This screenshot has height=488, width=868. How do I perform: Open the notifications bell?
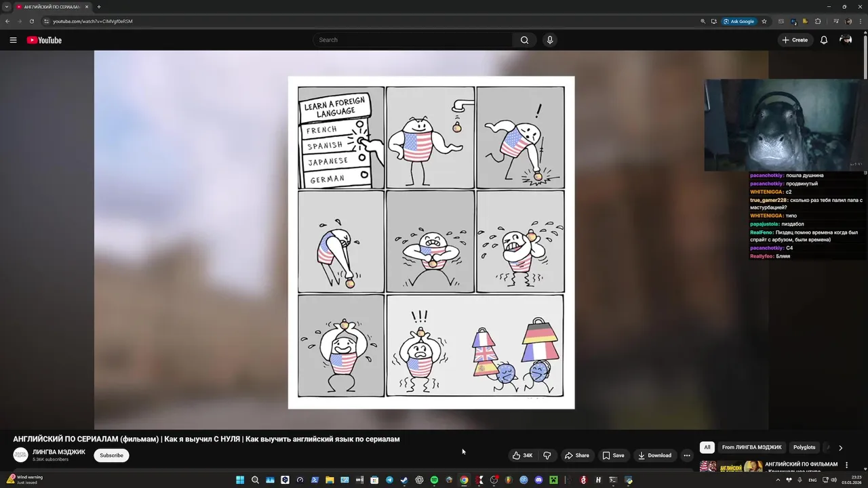[824, 40]
